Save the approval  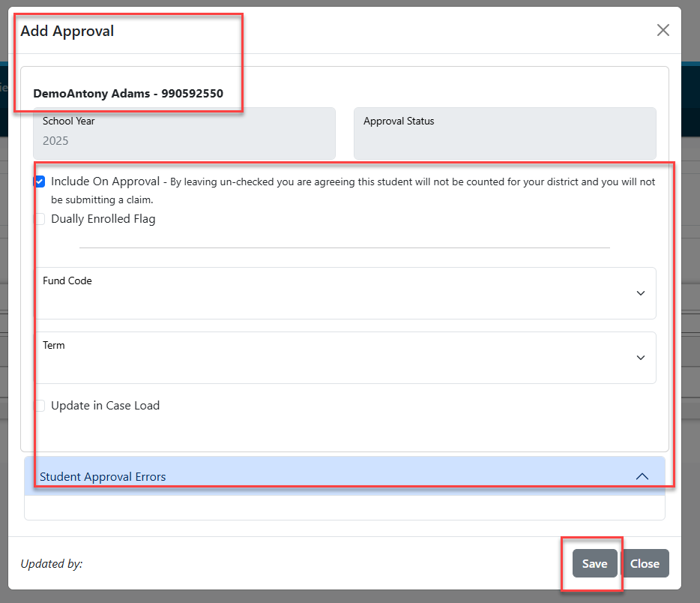click(x=594, y=563)
